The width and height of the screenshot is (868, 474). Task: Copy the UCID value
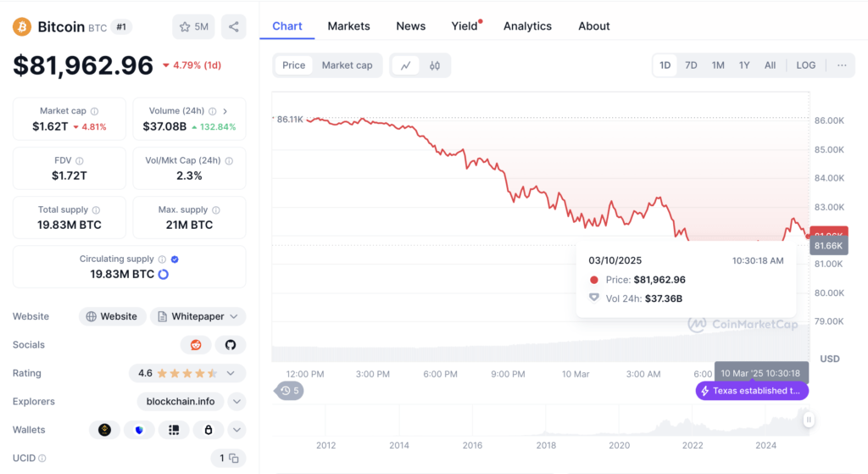click(x=234, y=459)
